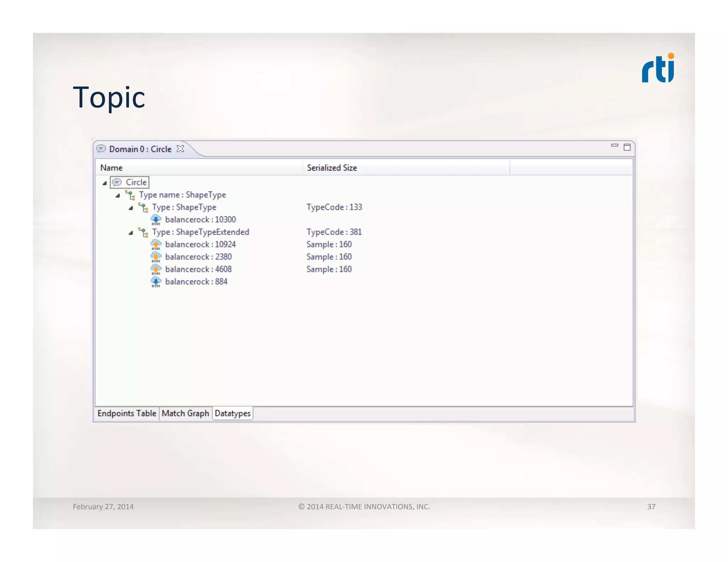
Task: Click the data reader icon beside balancerock 10300
Action: tap(156, 220)
